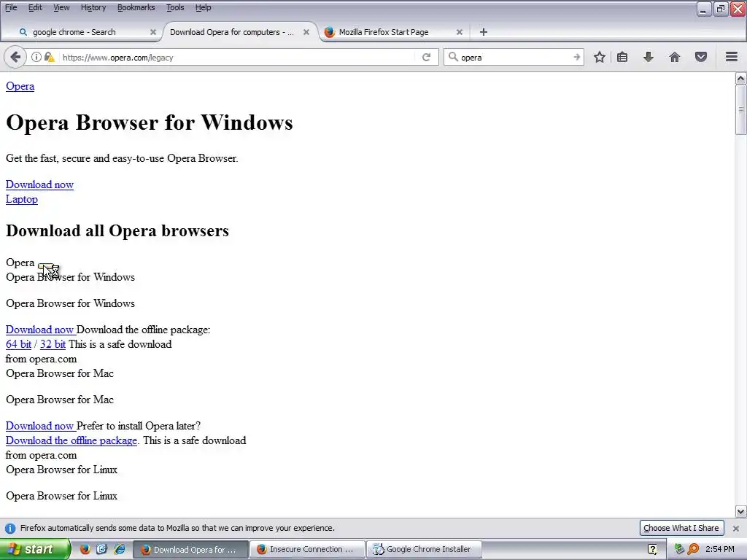Open the File menu
747x560 pixels.
11,7
